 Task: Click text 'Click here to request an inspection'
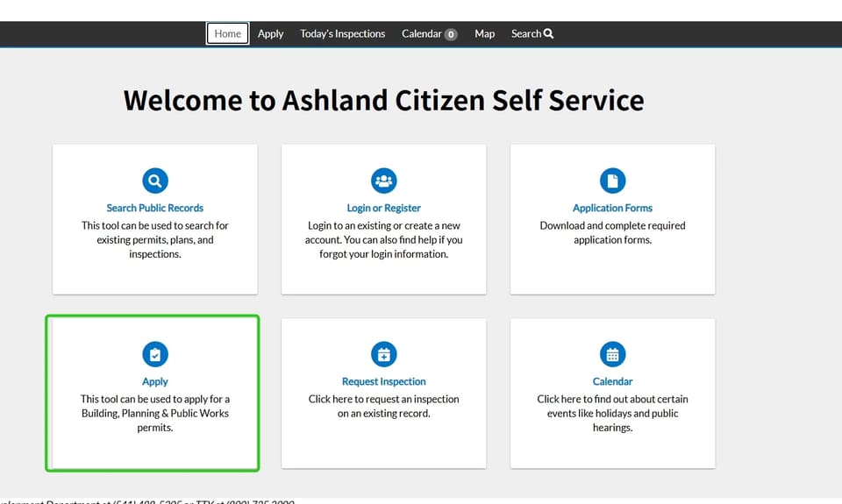[x=384, y=399]
